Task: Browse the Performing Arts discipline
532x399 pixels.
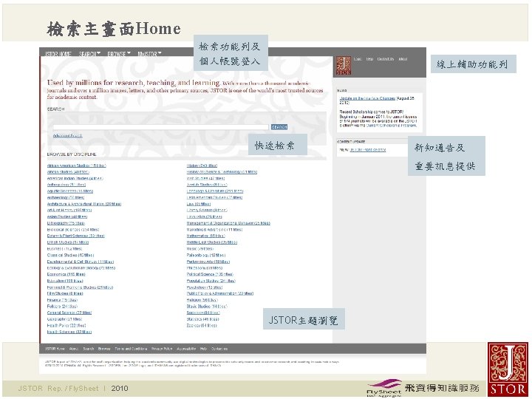Action: coord(208,262)
